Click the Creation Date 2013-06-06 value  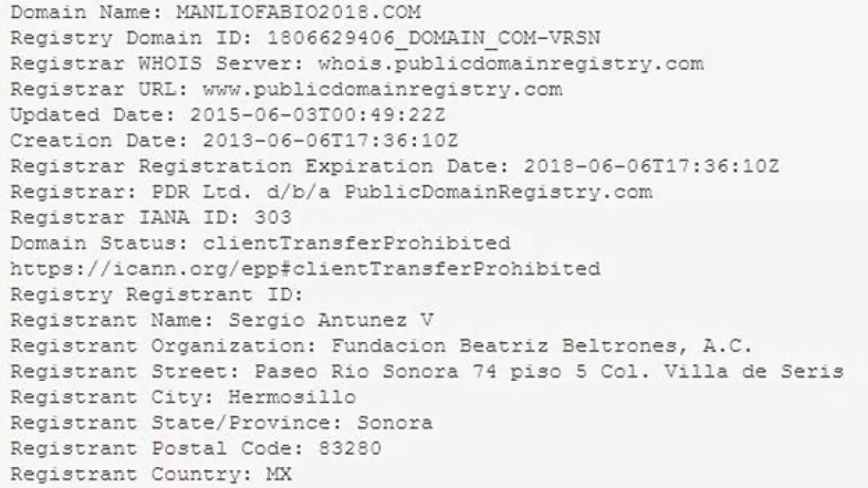(x=330, y=140)
